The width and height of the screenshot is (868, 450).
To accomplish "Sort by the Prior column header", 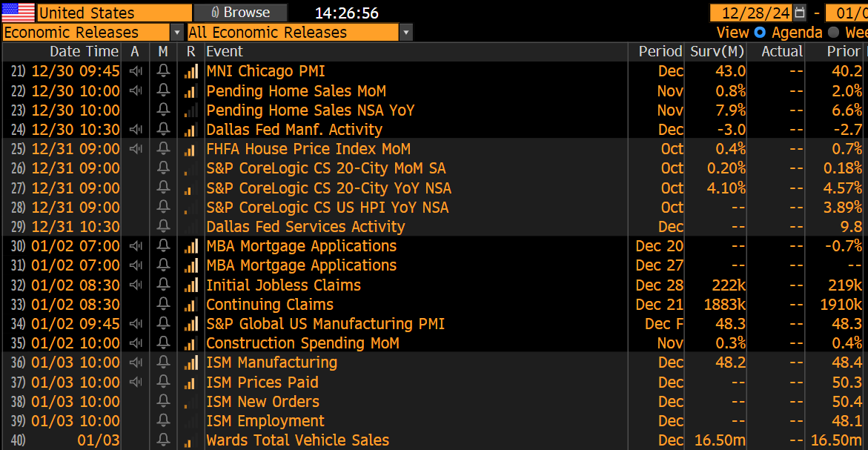I will [x=844, y=51].
